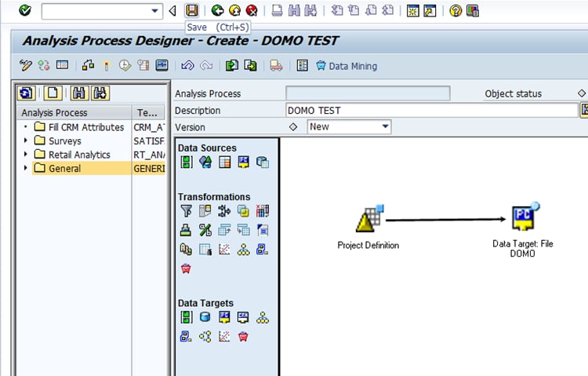Click the Import icon in application toolbar
This screenshot has height=376, width=588.
click(x=232, y=65)
